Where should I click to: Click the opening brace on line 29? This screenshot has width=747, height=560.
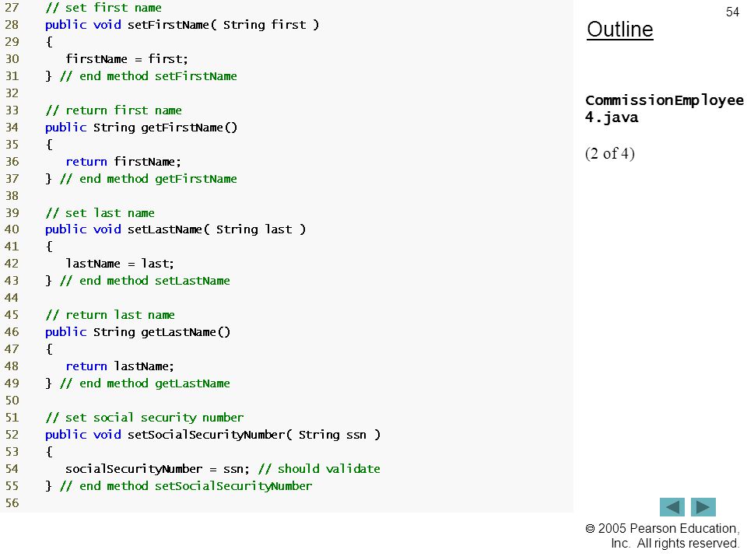coord(48,42)
